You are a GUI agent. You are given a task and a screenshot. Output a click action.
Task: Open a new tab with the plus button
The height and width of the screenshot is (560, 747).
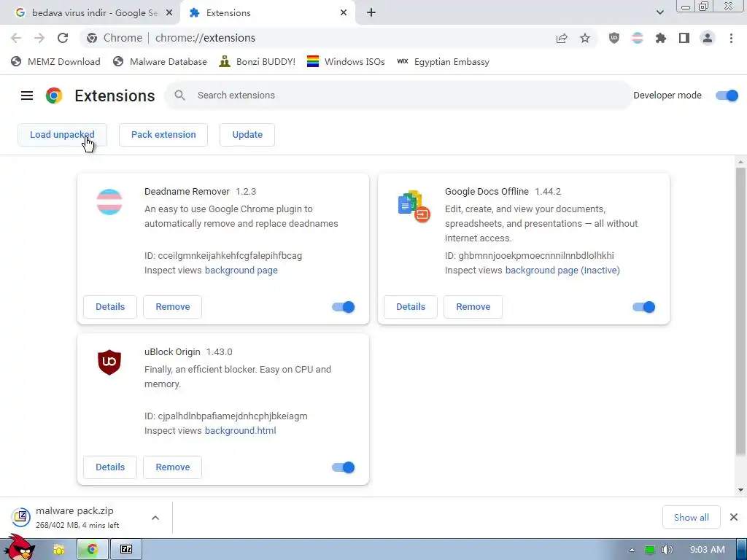(x=371, y=13)
